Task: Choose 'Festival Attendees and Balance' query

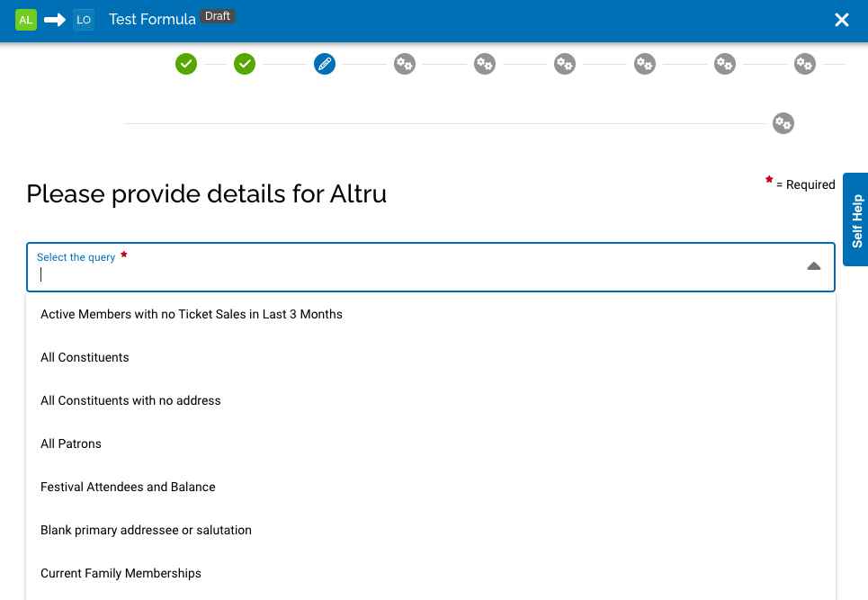Action: click(x=128, y=487)
